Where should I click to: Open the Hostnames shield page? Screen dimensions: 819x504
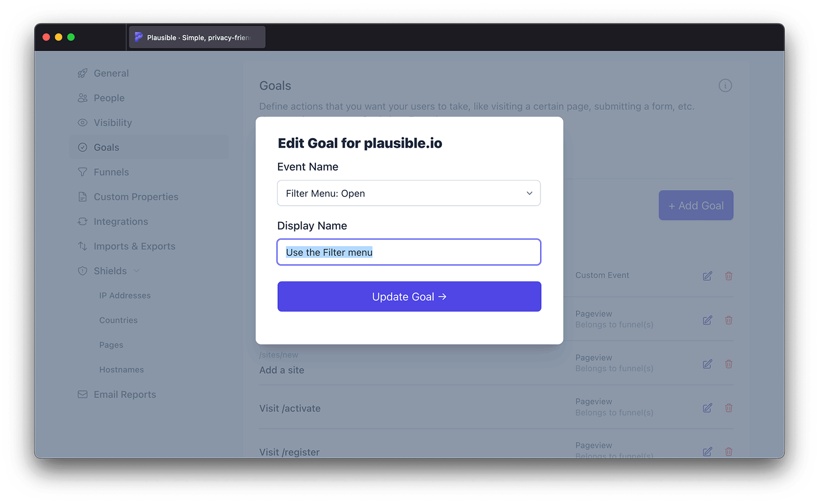click(x=121, y=369)
